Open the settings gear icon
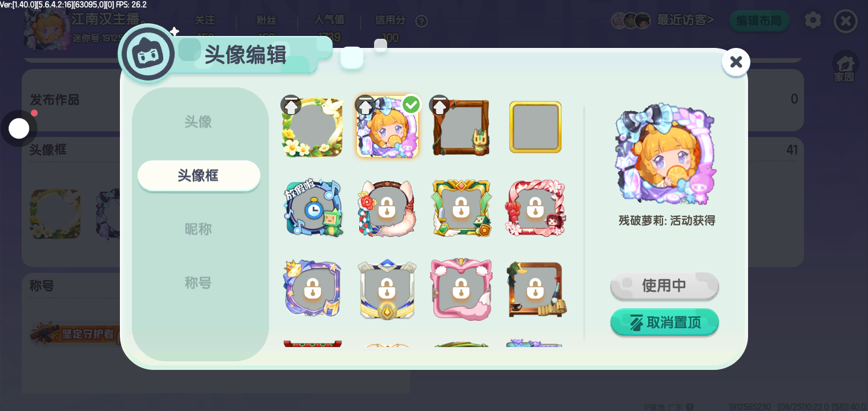868x411 pixels. click(x=813, y=21)
